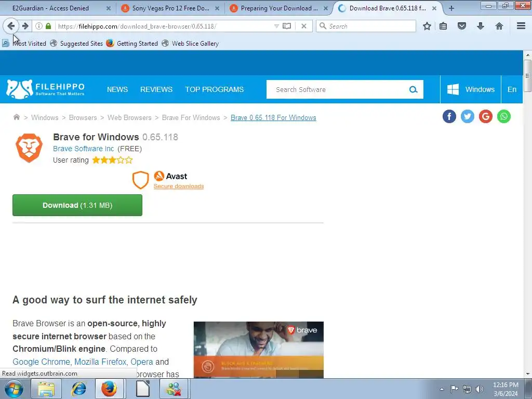Close the Sony Vegas Pro tab
Screen dimensions: 532x399
217,8
